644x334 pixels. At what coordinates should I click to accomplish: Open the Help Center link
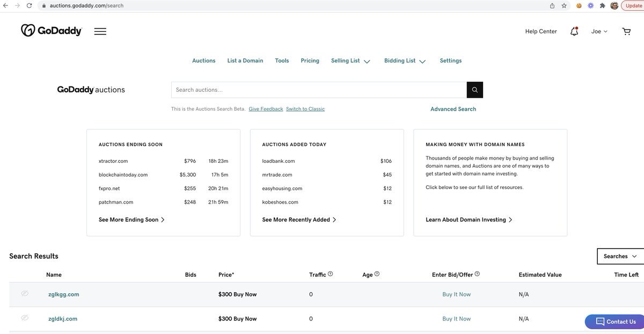[x=541, y=31]
